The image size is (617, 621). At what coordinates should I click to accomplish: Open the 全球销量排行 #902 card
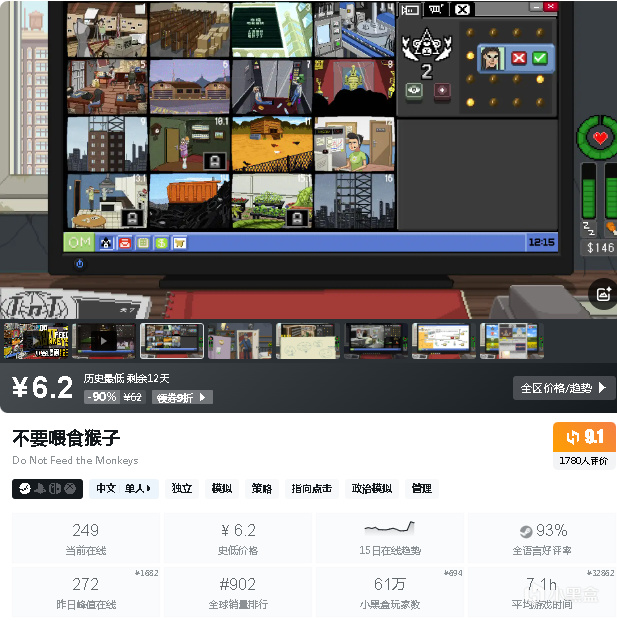tap(238, 592)
